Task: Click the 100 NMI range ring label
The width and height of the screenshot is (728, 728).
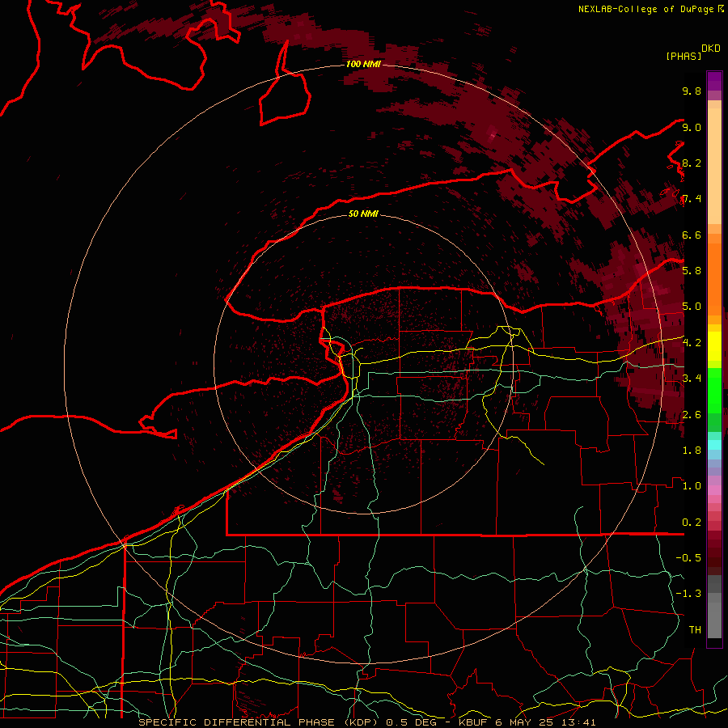Action: click(363, 64)
